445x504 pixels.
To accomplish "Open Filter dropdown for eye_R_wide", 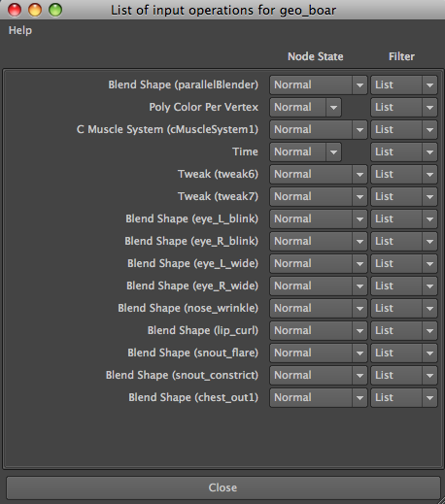I will tap(404, 286).
